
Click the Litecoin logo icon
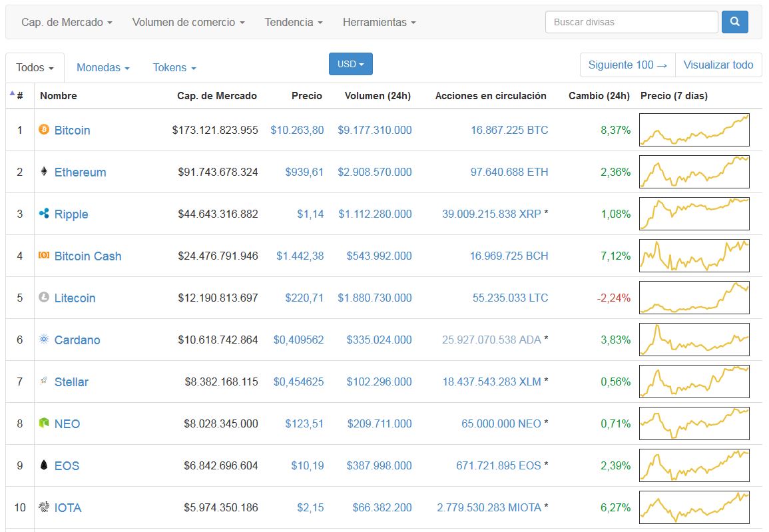point(44,297)
